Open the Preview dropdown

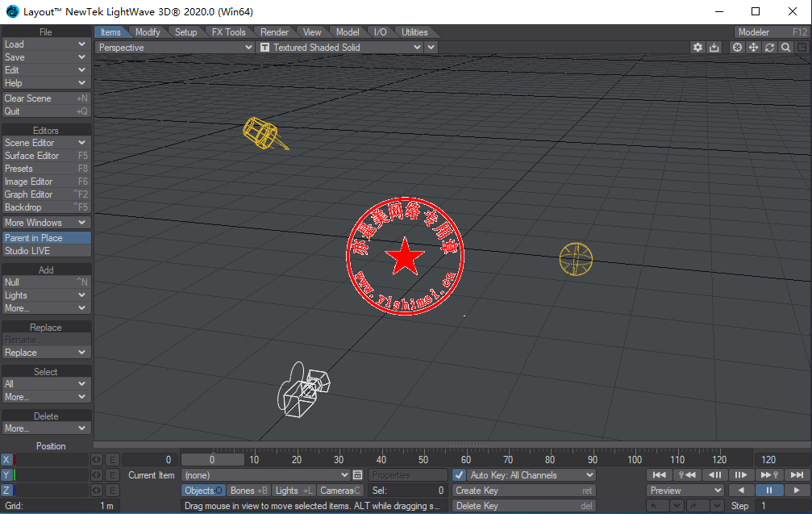(x=685, y=490)
